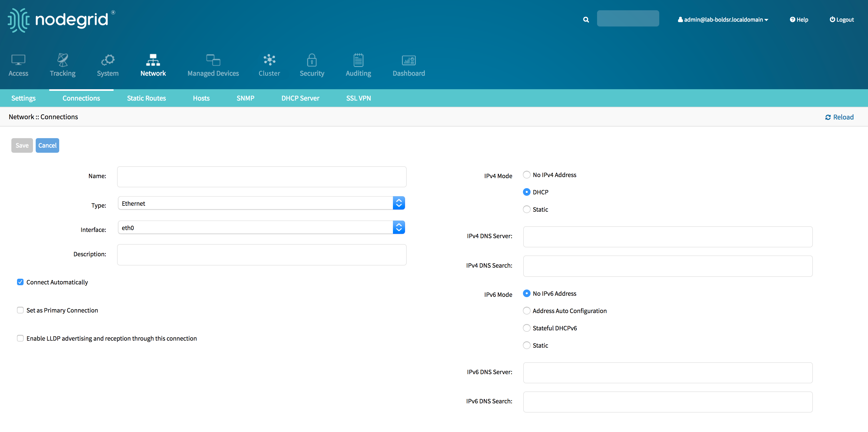Click the Save button
The image size is (868, 432).
tap(22, 145)
